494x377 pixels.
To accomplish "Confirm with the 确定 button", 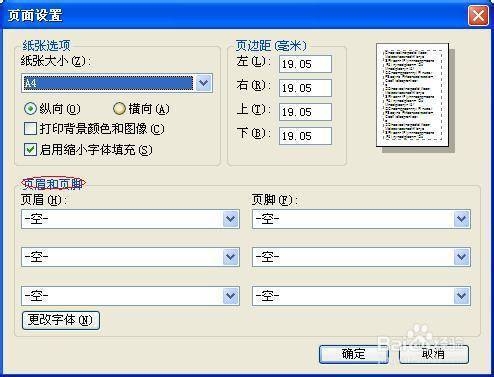I will click(354, 354).
